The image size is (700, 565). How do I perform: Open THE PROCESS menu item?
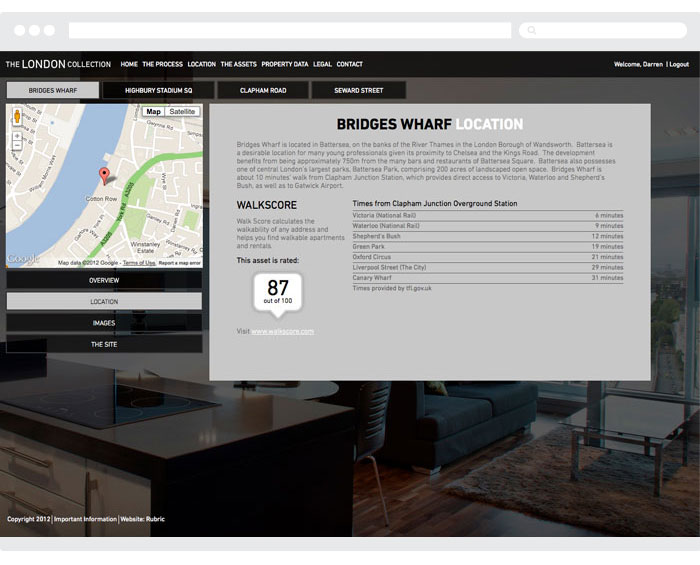tap(162, 64)
